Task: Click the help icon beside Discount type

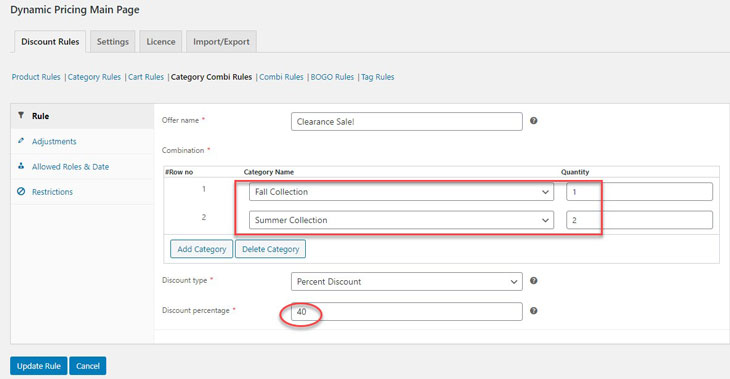Action: [x=534, y=281]
